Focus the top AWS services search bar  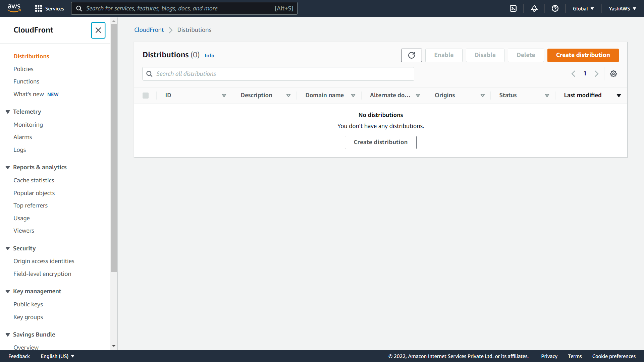coord(184,8)
